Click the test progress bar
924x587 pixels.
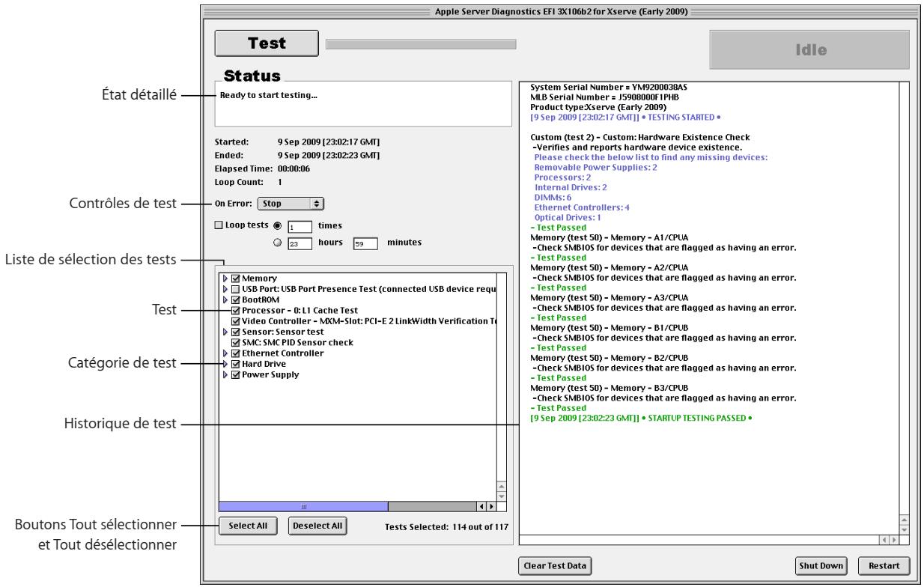point(421,43)
